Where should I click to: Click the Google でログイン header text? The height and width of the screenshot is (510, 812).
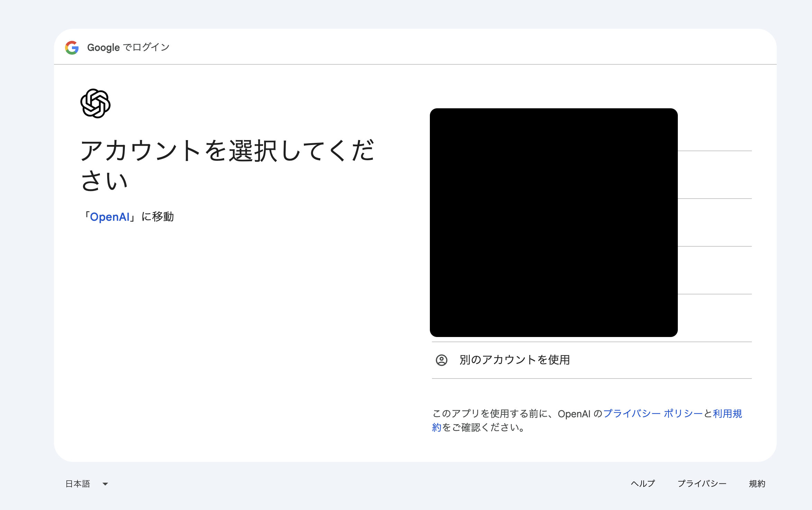[x=128, y=47]
